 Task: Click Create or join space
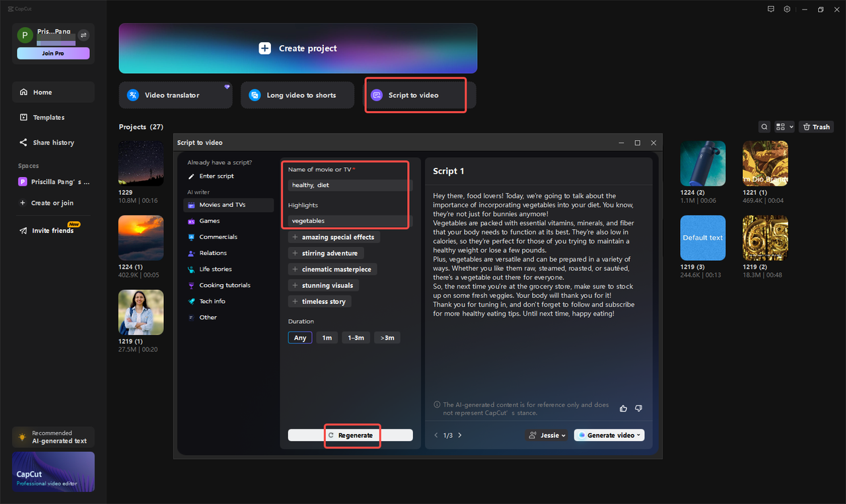tap(53, 203)
